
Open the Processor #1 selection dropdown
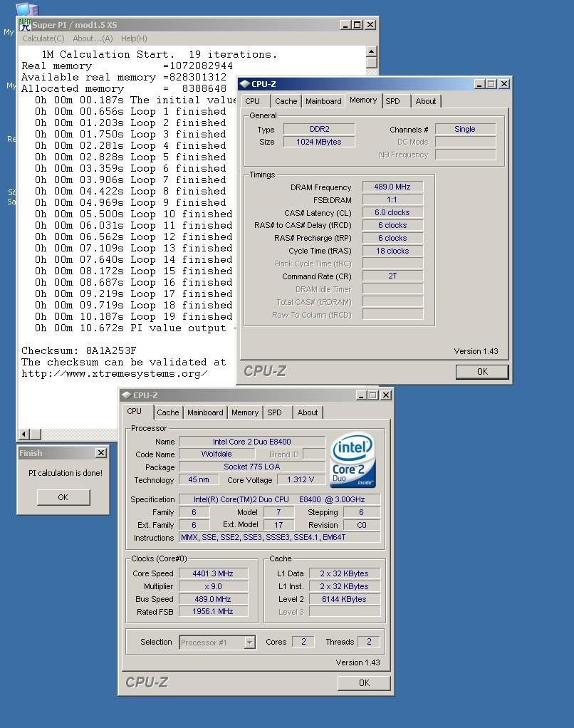click(250, 642)
